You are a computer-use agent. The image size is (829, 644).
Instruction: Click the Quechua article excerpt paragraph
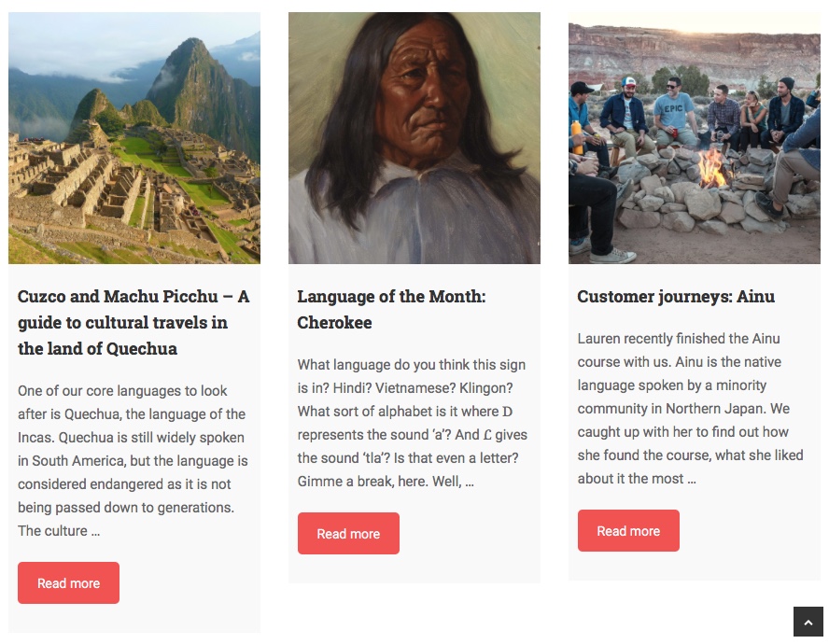pos(133,460)
